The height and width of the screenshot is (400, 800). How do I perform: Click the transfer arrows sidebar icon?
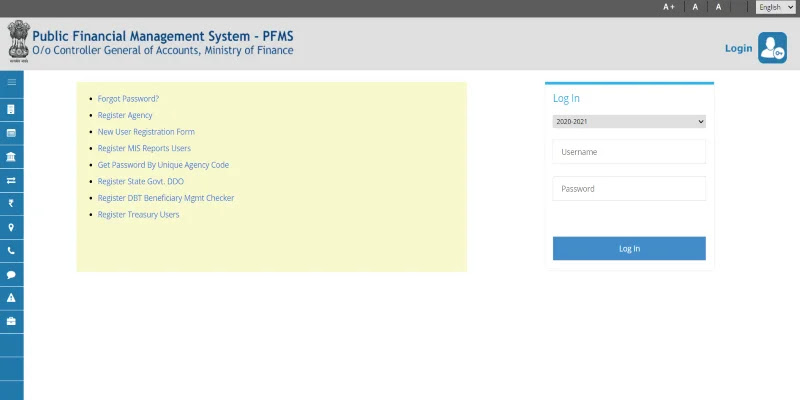pyautogui.click(x=11, y=180)
